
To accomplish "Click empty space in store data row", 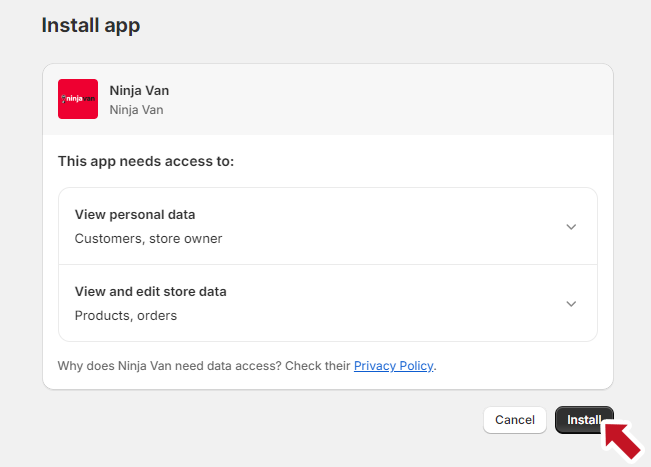I will click(400, 304).
